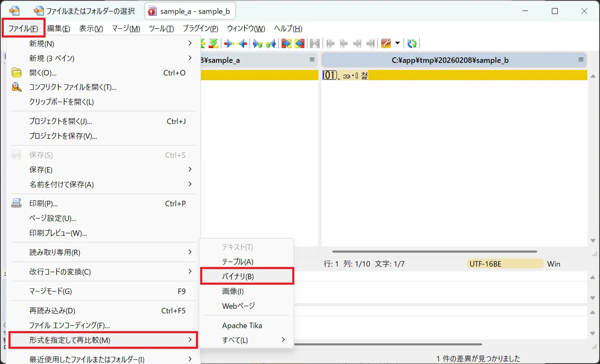Open the ヘルプ(H) menu
Image resolution: width=600 pixels, height=364 pixels.
coord(288,29)
